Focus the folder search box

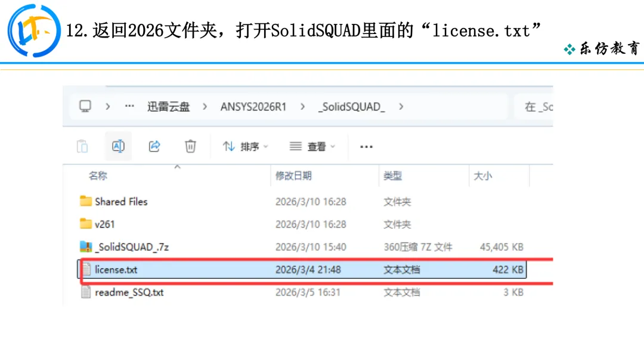click(x=534, y=107)
